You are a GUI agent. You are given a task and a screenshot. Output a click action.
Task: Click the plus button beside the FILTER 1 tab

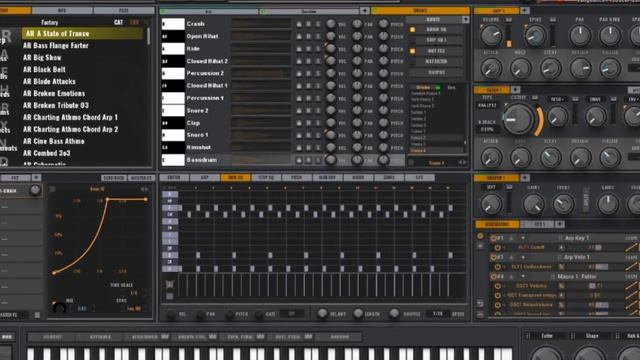tap(516, 89)
